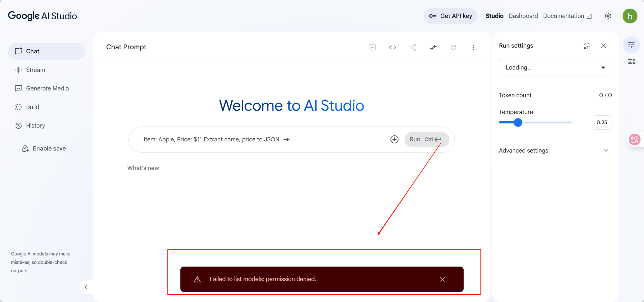Click the pink translate extension icon
This screenshot has height=302, width=644.
click(x=635, y=139)
